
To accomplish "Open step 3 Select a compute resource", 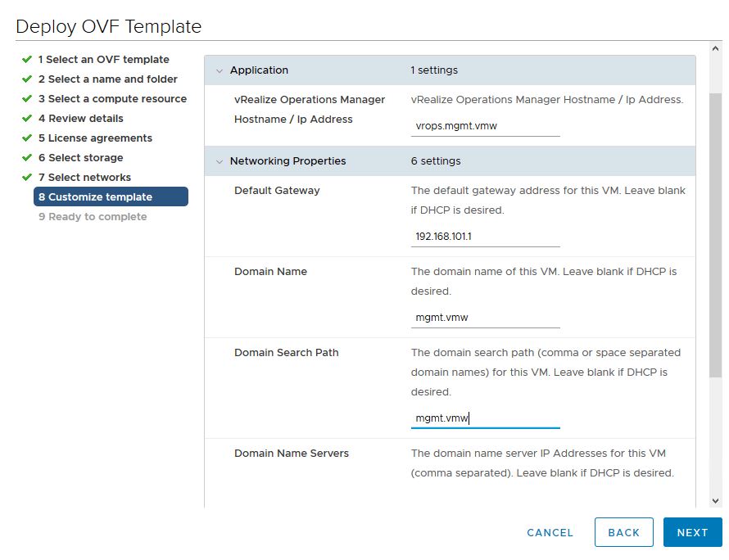I will (112, 99).
